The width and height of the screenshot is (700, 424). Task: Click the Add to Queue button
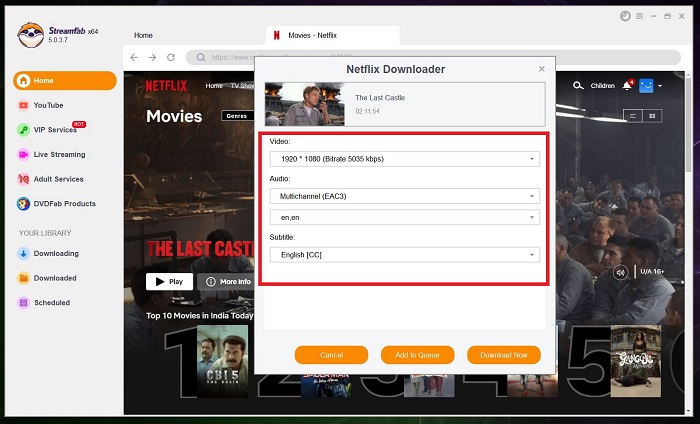point(417,355)
